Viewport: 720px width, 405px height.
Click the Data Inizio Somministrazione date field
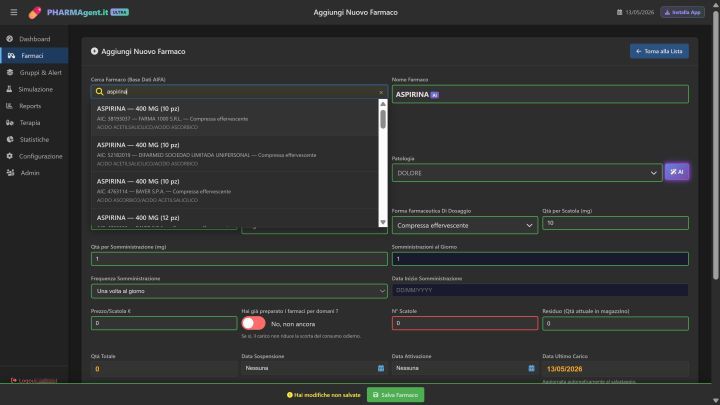pyautogui.click(x=540, y=290)
